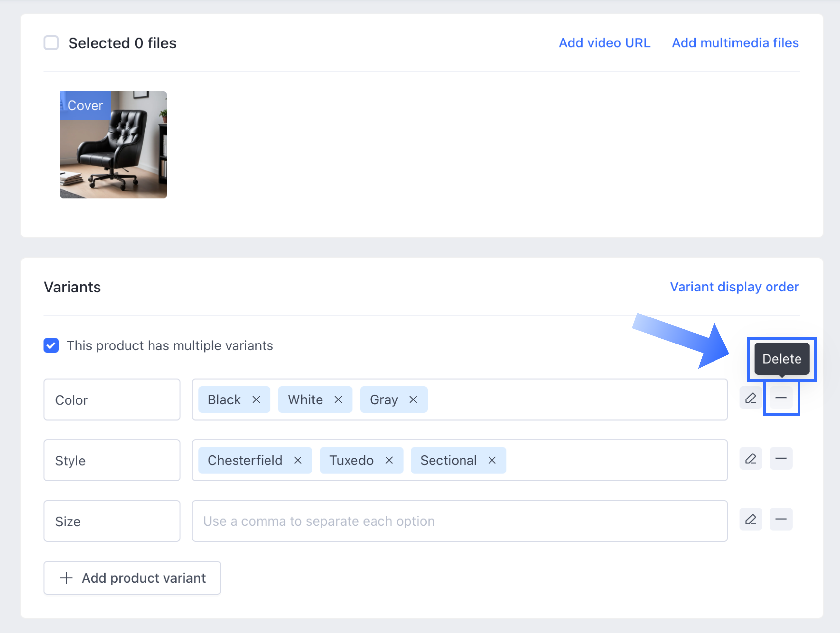The width and height of the screenshot is (840, 633).
Task: Click the edit pencil icon for Color variant
Action: 750,398
